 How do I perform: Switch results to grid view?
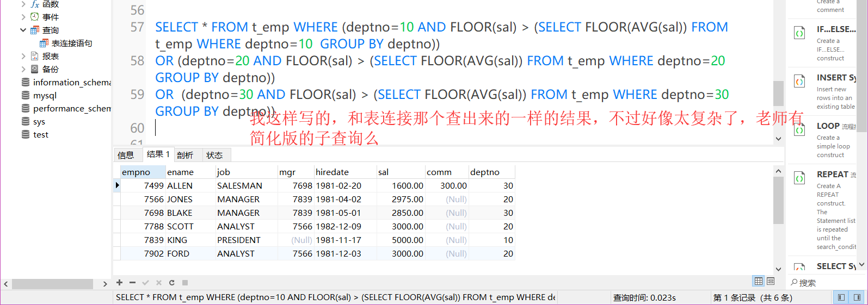coord(759,281)
